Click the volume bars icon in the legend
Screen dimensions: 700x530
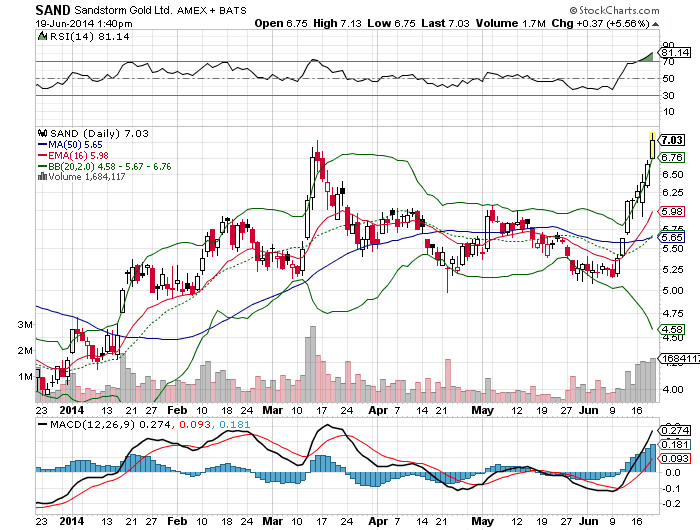pos(42,177)
